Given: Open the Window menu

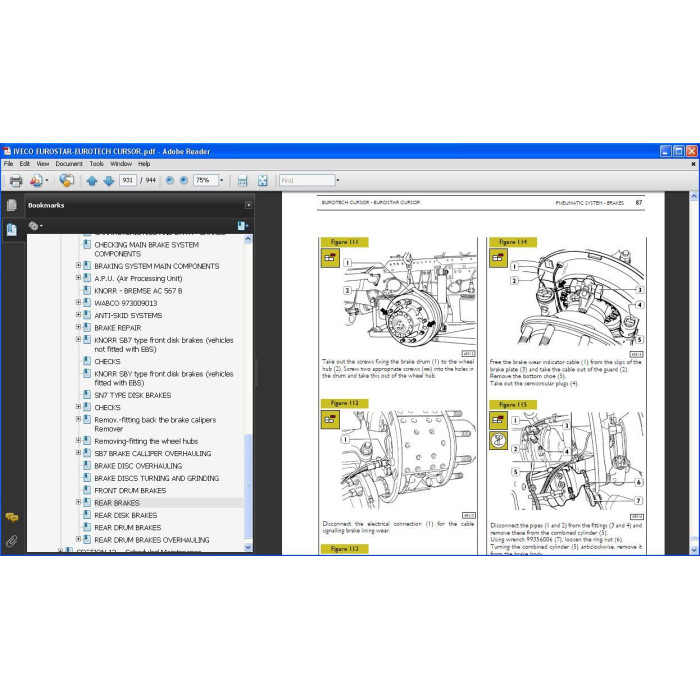Looking at the screenshot, I should tap(121, 164).
